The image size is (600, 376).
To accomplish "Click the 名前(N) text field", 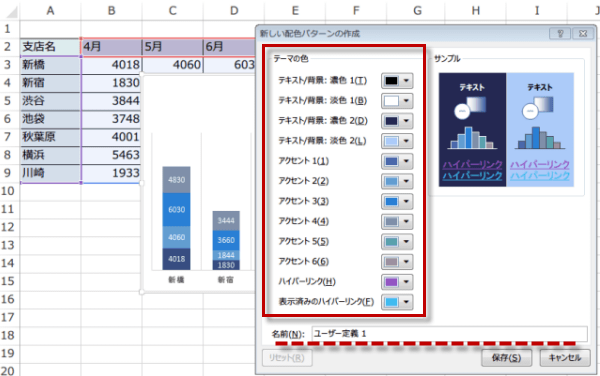I will coord(450,334).
